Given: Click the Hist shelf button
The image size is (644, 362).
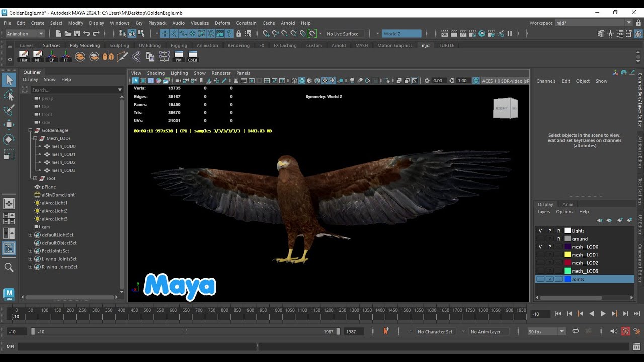Looking at the screenshot, I should 24,56.
